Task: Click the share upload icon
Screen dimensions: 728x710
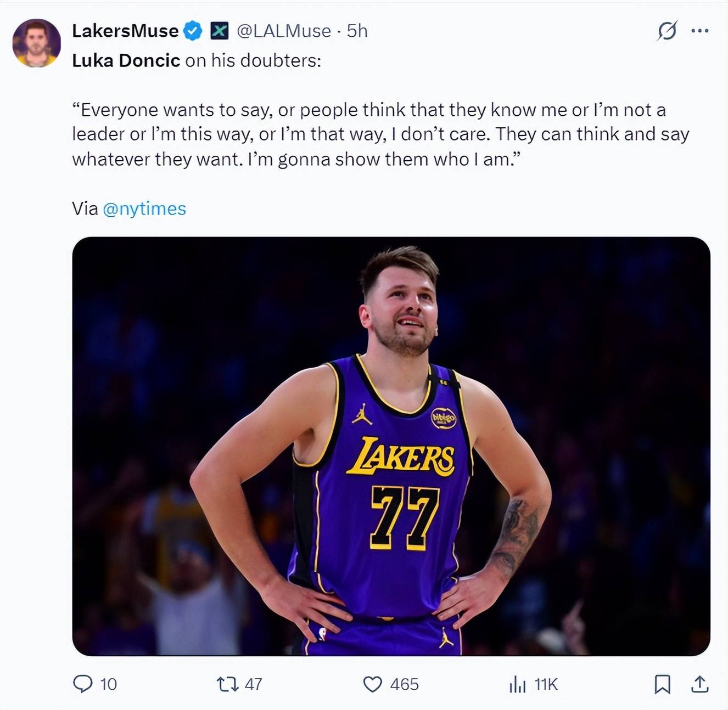Action: pos(699,684)
